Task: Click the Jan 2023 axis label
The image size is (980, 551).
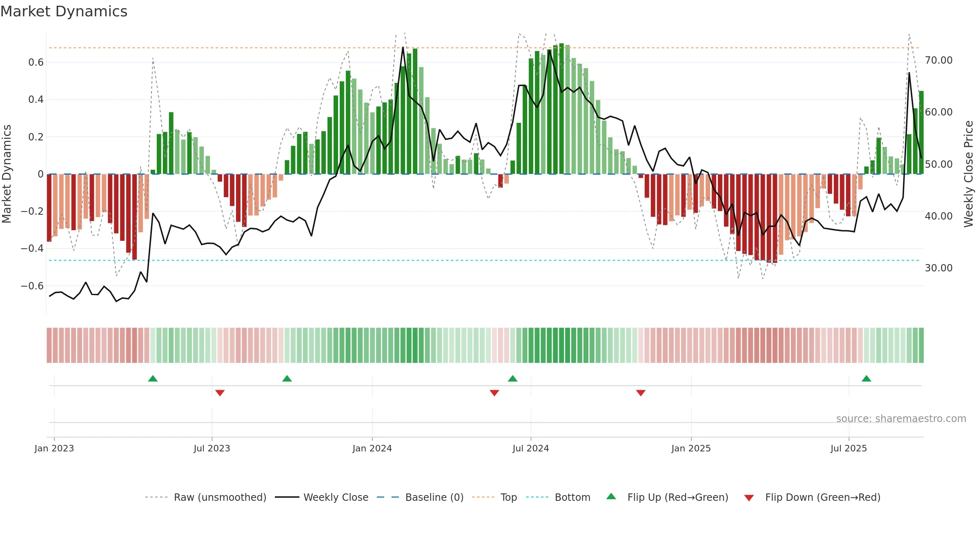Action: pyautogui.click(x=54, y=448)
